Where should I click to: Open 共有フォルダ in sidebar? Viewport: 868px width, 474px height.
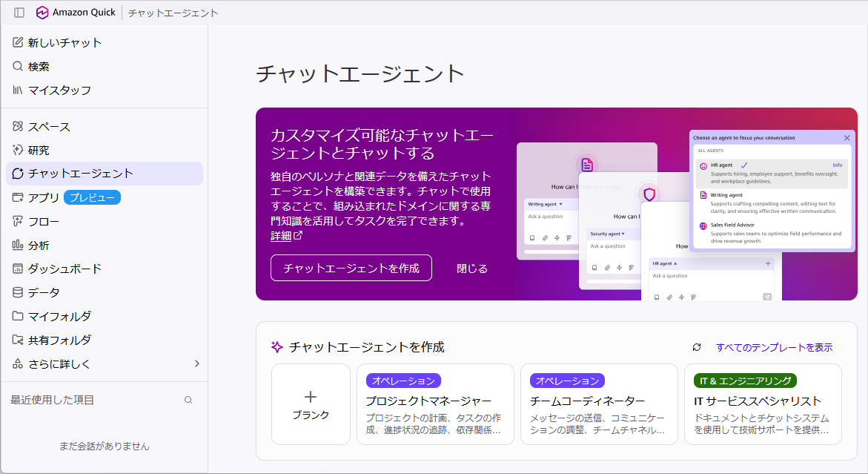[105, 340]
